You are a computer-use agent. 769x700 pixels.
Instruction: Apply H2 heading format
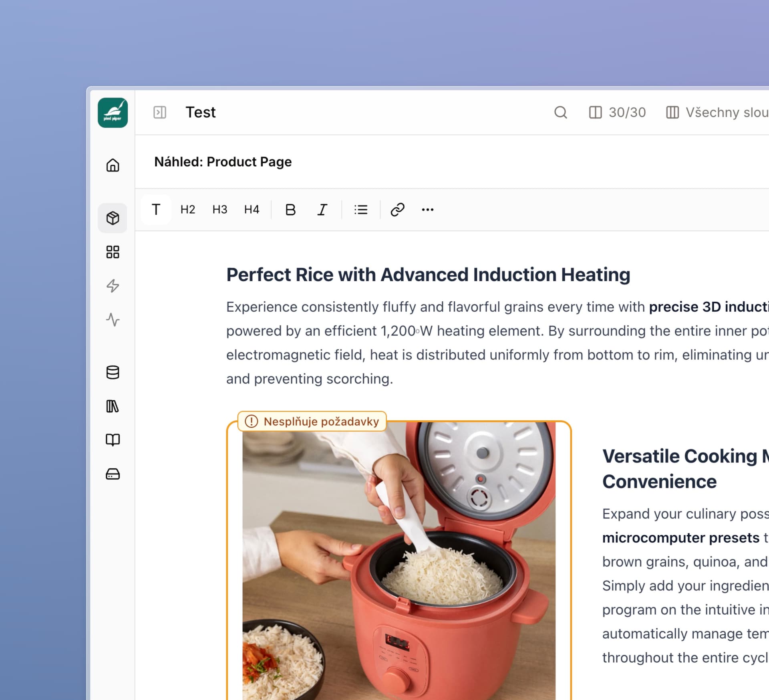pyautogui.click(x=188, y=210)
